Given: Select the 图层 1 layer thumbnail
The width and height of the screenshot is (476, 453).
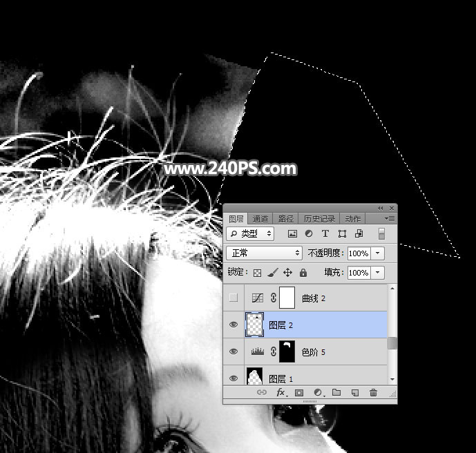Looking at the screenshot, I should click(x=254, y=376).
